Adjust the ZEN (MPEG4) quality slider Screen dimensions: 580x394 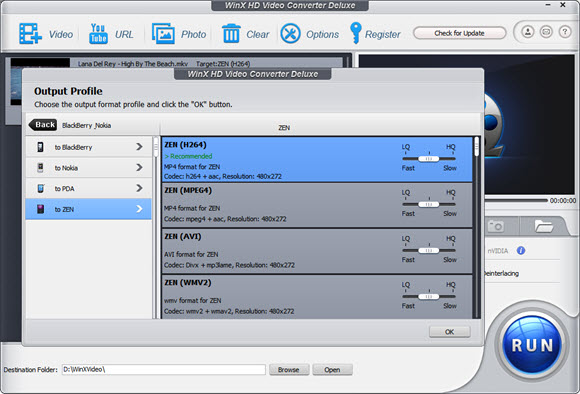pos(429,204)
